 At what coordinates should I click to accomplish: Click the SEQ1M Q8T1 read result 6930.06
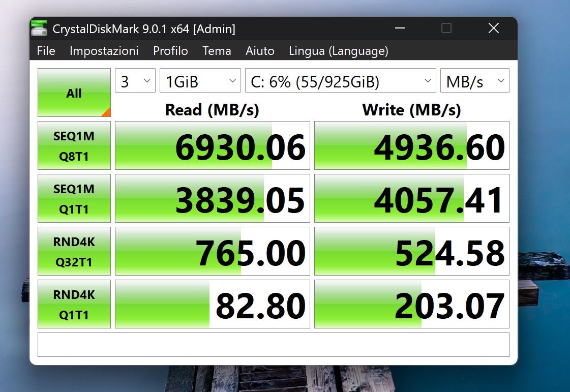pos(213,145)
